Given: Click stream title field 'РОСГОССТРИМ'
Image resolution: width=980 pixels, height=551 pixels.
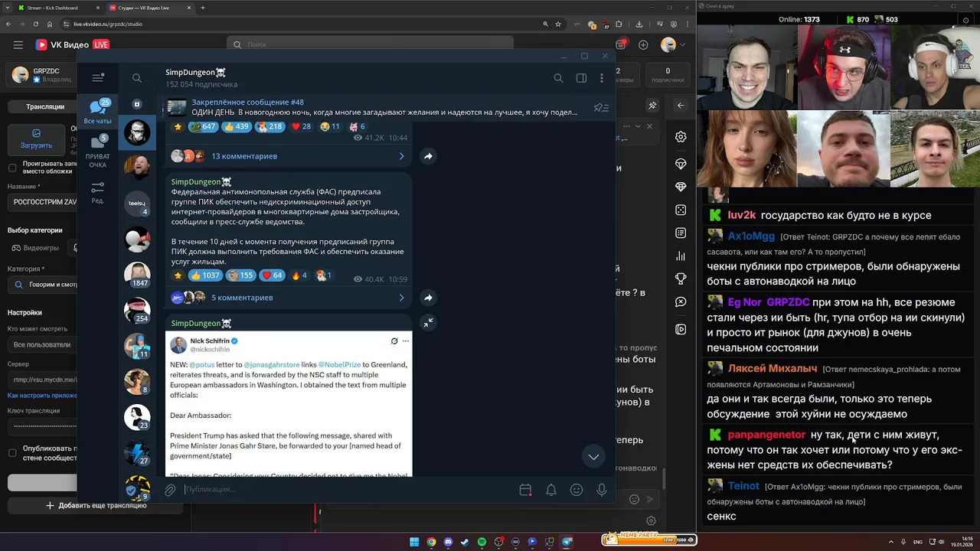Looking at the screenshot, I should click(43, 203).
